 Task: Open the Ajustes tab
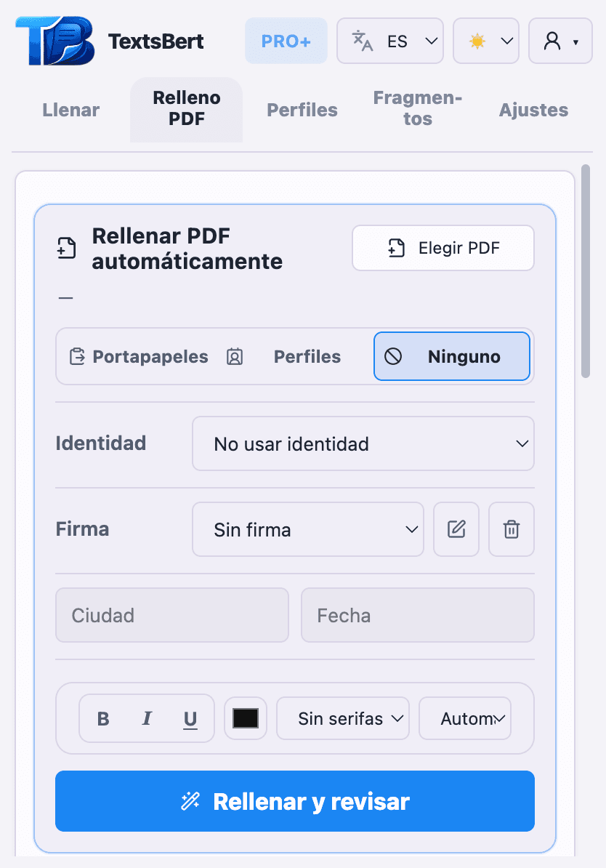pyautogui.click(x=533, y=110)
